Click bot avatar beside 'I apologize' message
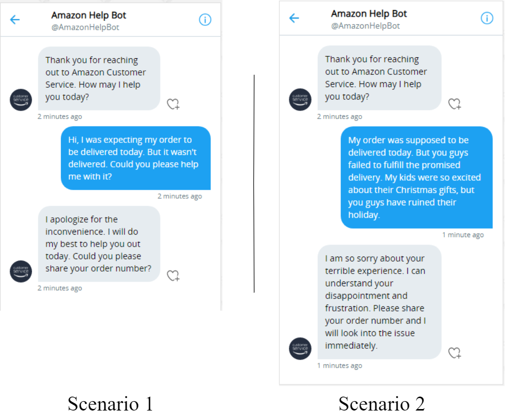Image resolution: width=505 pixels, height=420 pixels. [x=21, y=272]
